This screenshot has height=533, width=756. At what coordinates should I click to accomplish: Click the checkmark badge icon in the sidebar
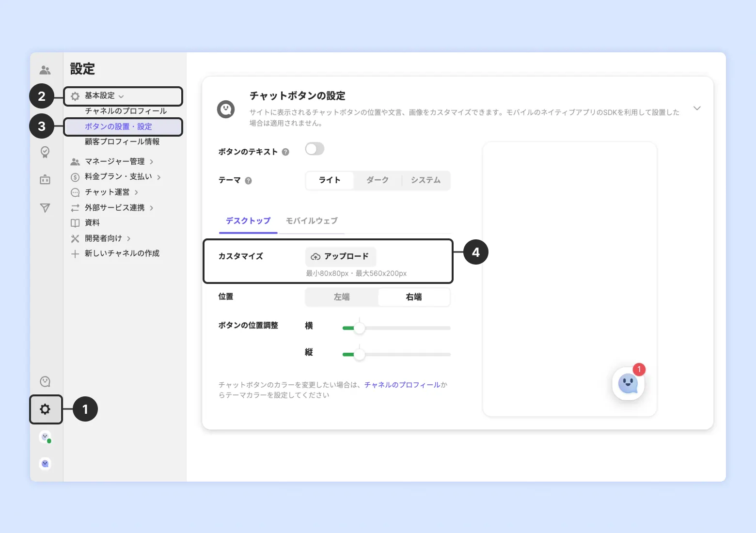45,152
